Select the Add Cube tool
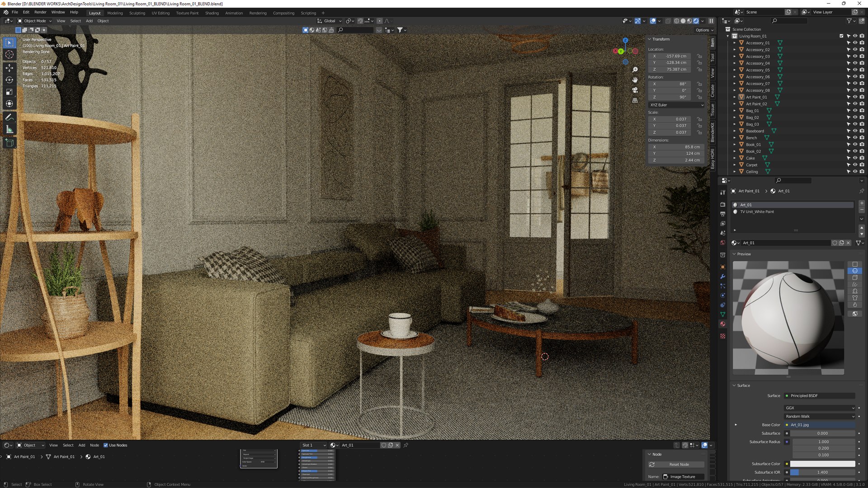Screen dimensions: 868x488 [x=9, y=143]
